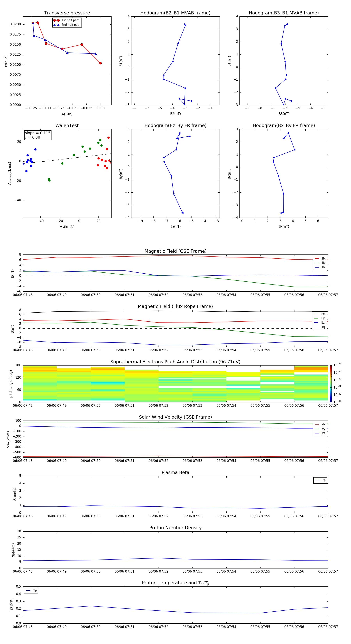Click the 'B3(nT)' x-axis label

pyautogui.click(x=284, y=114)
